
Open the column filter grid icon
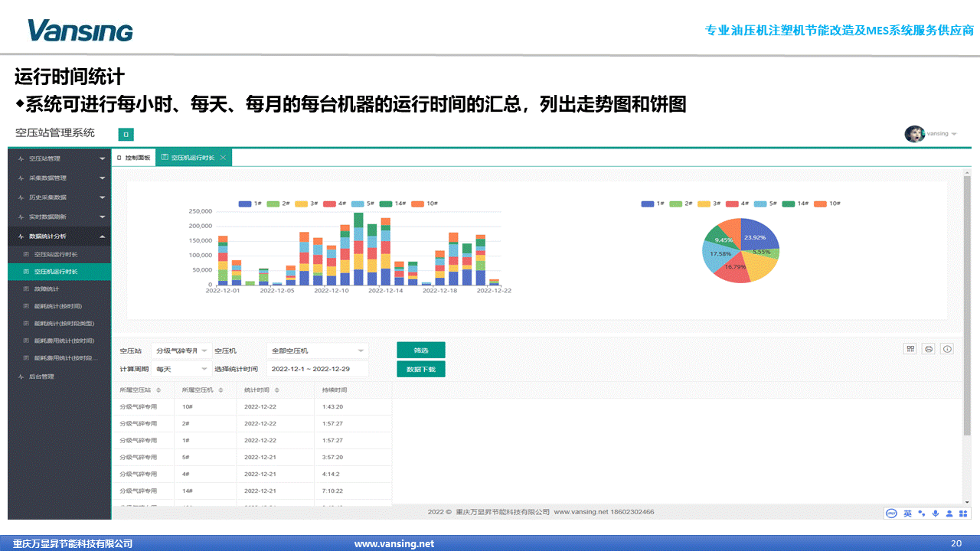910,349
